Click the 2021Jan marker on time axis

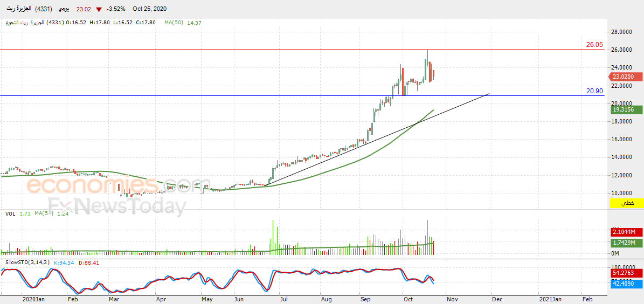[551, 299]
